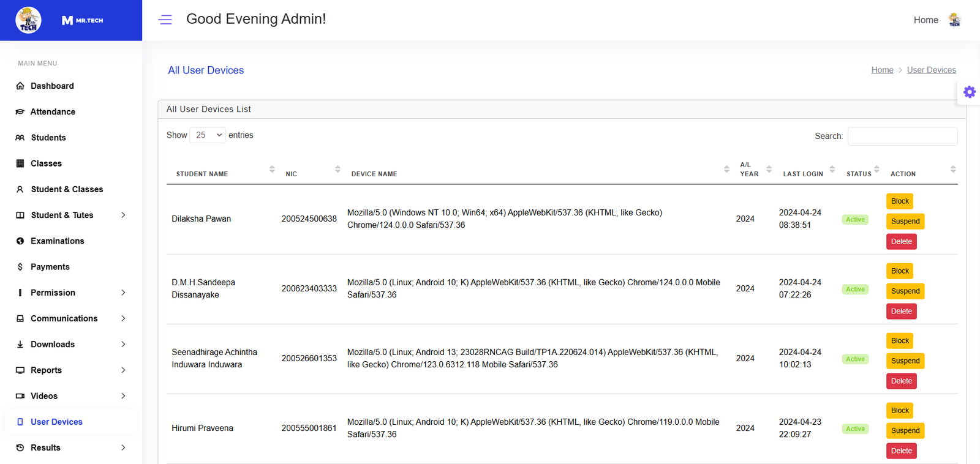Toggle sort order on Last Login column
Viewport: 980px width, 464px height.
(803, 174)
